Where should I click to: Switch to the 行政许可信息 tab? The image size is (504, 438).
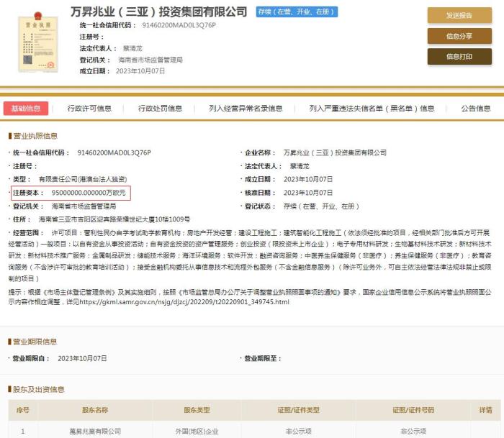pos(90,109)
